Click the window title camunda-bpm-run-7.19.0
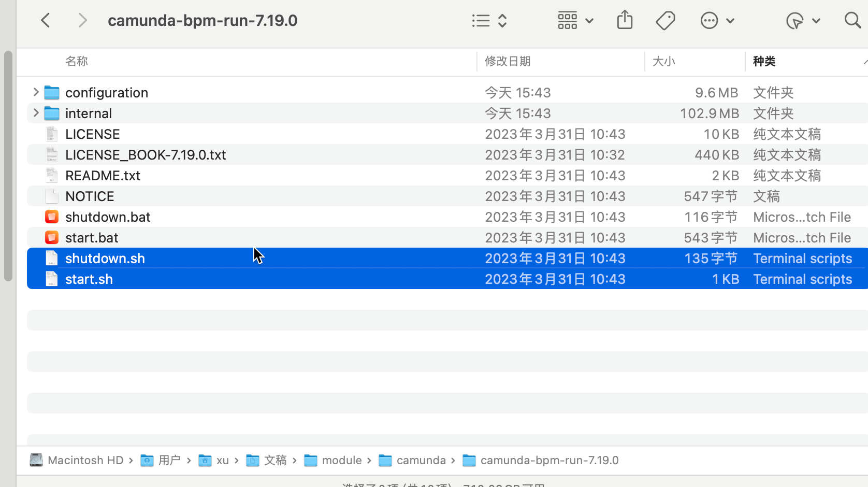The height and width of the screenshot is (487, 868). (202, 21)
